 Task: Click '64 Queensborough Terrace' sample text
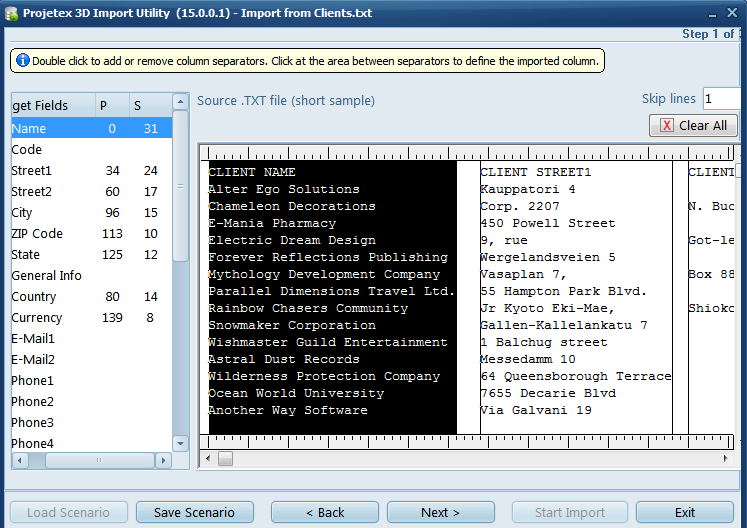click(x=575, y=376)
